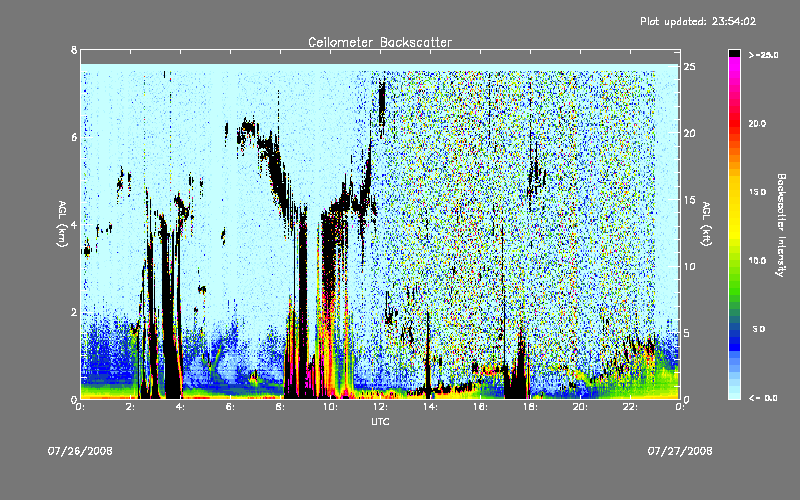The image size is (800, 500).
Task: Click the ">-25.0" colorbar maximum label
Action: pos(763,55)
